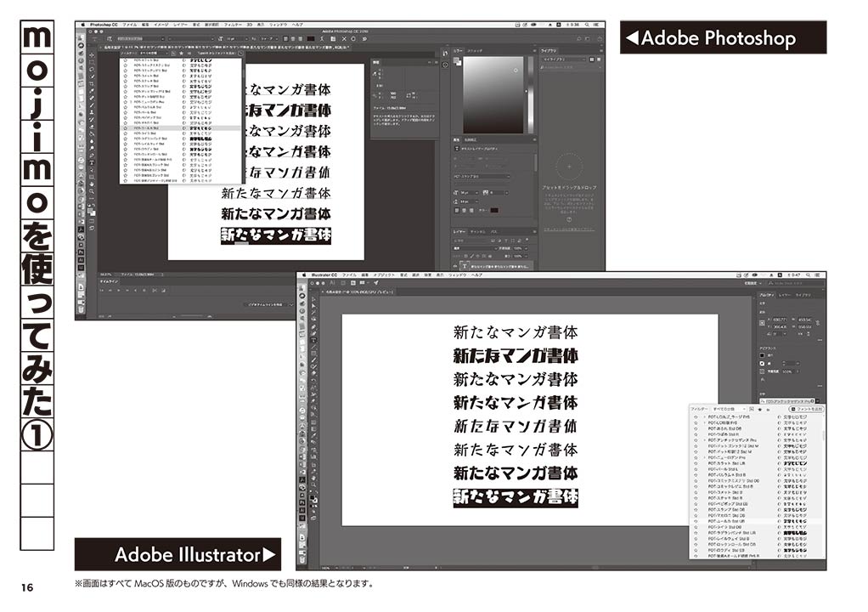The image size is (868, 612).
Task: Select the Type tool in Illustrator's toolbar
Action: point(313,340)
